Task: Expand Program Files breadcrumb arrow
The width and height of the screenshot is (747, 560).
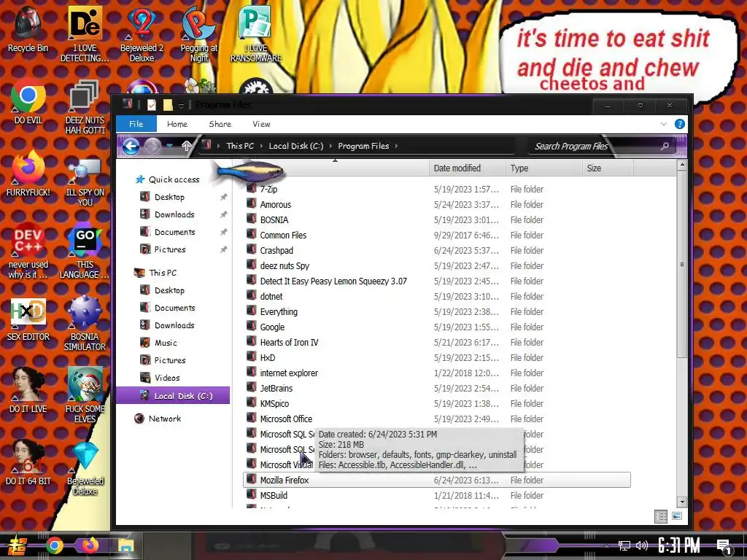Action: pos(396,146)
